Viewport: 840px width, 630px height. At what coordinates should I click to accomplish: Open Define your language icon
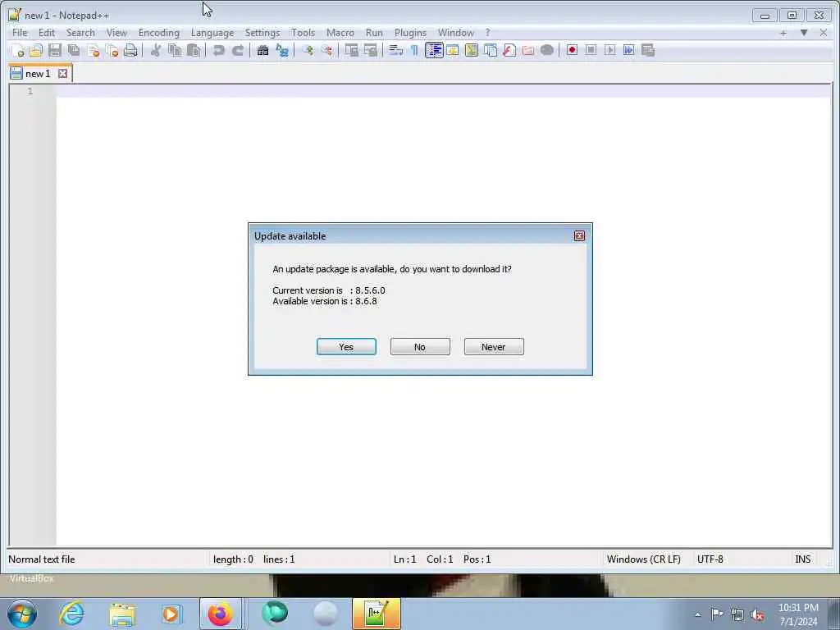pyautogui.click(x=453, y=50)
